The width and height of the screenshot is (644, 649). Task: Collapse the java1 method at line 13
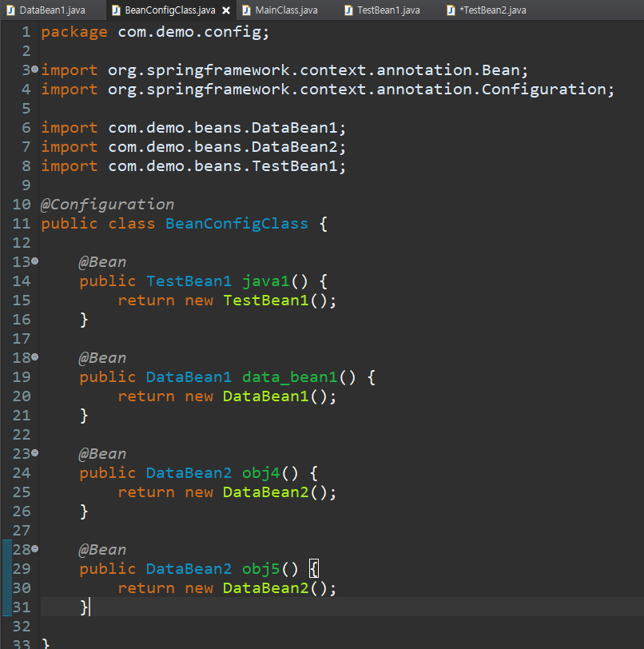point(35,261)
